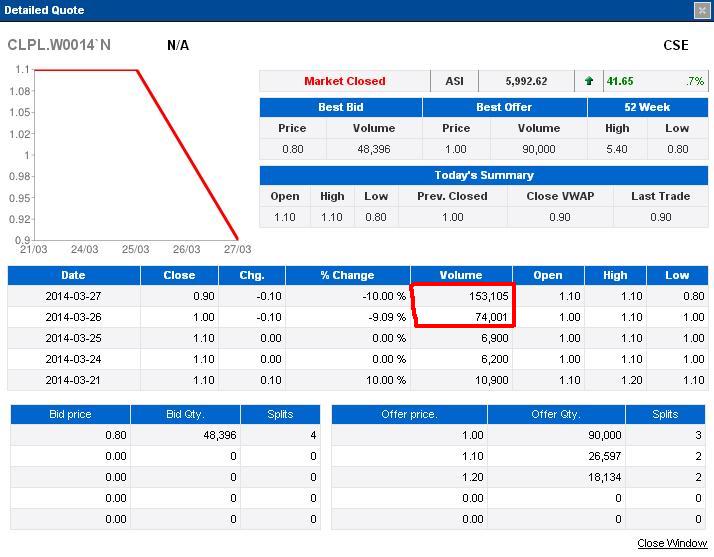Click the -9.09 % change cell

[x=387, y=317]
